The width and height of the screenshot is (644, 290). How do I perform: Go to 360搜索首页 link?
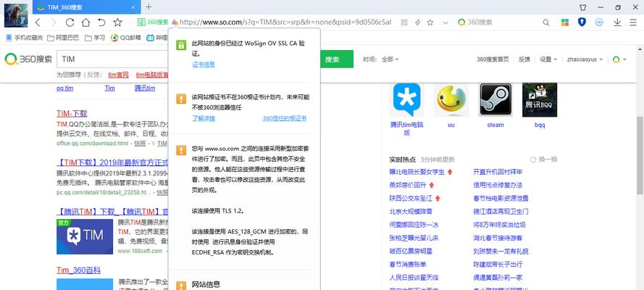click(493, 59)
